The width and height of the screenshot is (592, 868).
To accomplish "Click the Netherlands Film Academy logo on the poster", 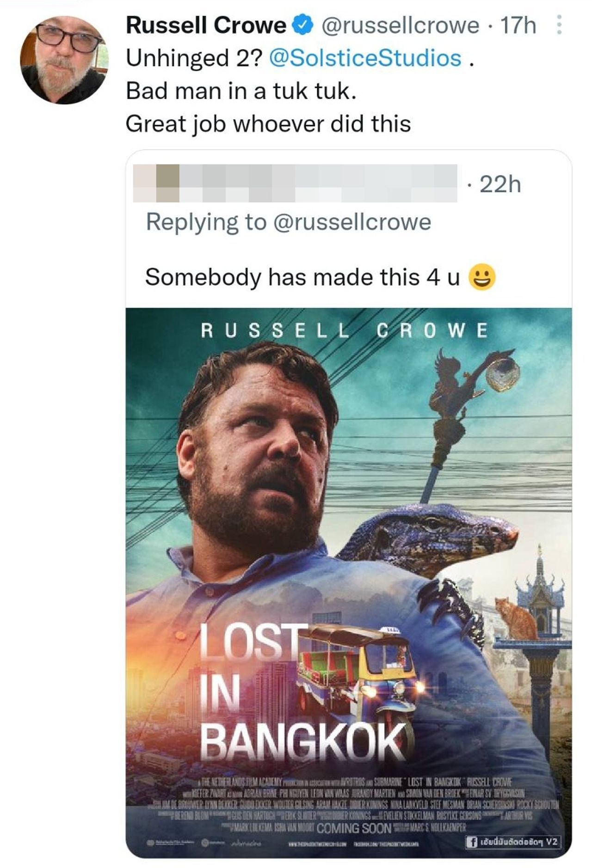I will (x=150, y=842).
